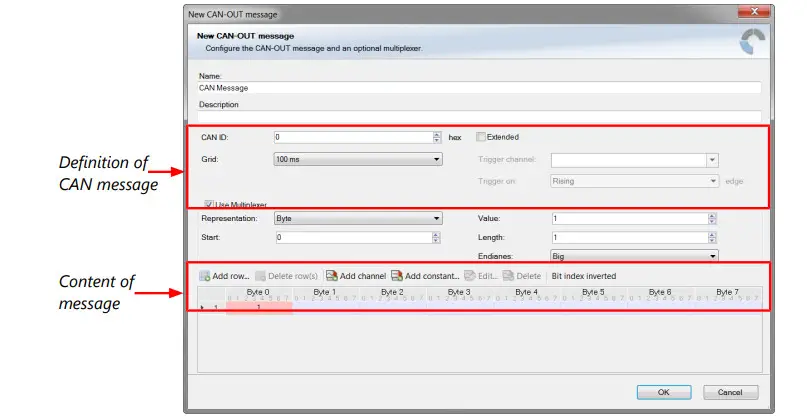Image resolution: width=807 pixels, height=417 pixels.
Task: Click the greyed Delete row(s) icon
Action: coord(260,276)
